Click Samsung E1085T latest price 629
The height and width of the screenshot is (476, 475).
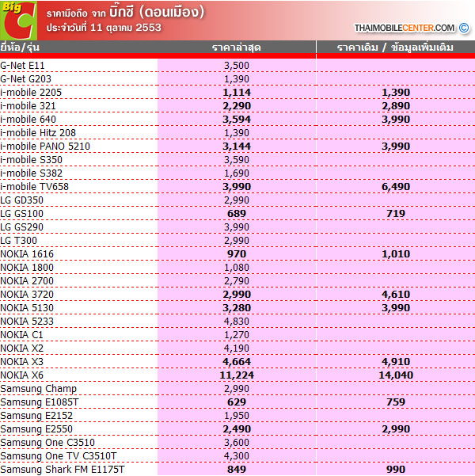(237, 402)
